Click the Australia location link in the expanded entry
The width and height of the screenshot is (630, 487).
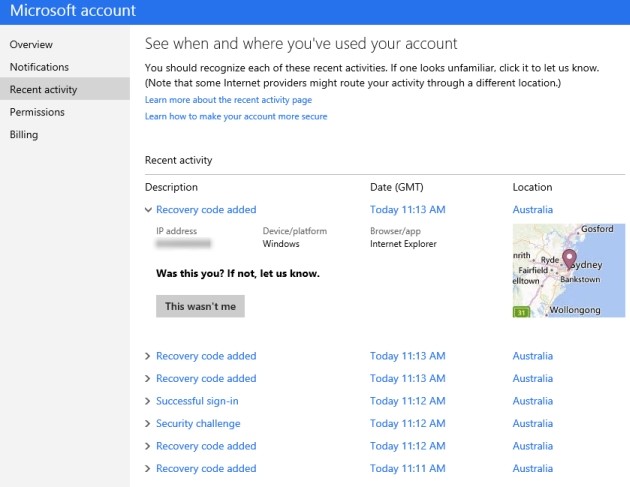click(532, 210)
